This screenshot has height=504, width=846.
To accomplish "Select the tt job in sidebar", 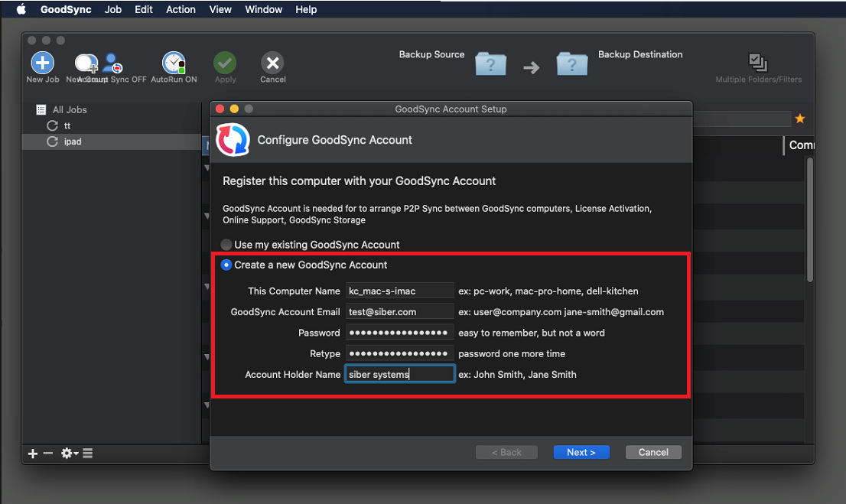I will [67, 125].
